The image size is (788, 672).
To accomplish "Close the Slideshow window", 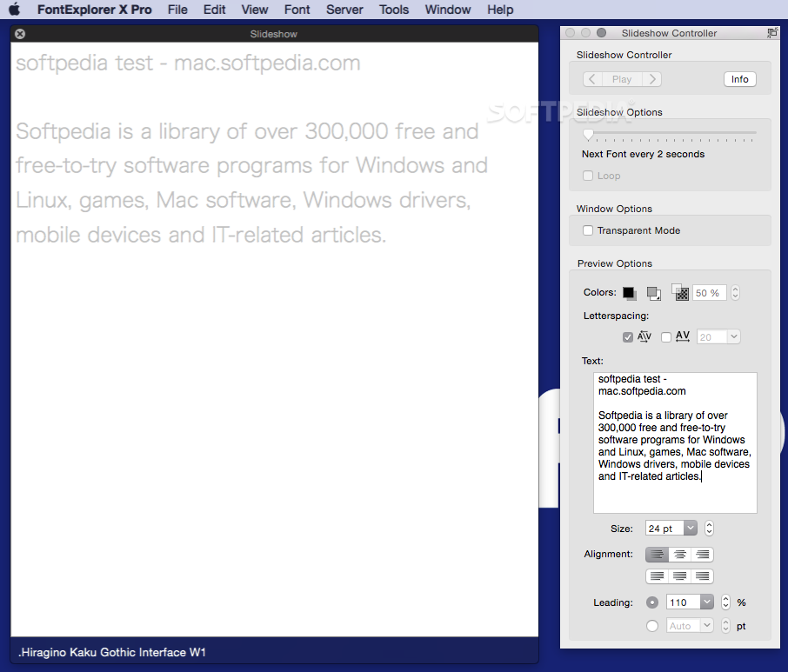I will point(20,34).
